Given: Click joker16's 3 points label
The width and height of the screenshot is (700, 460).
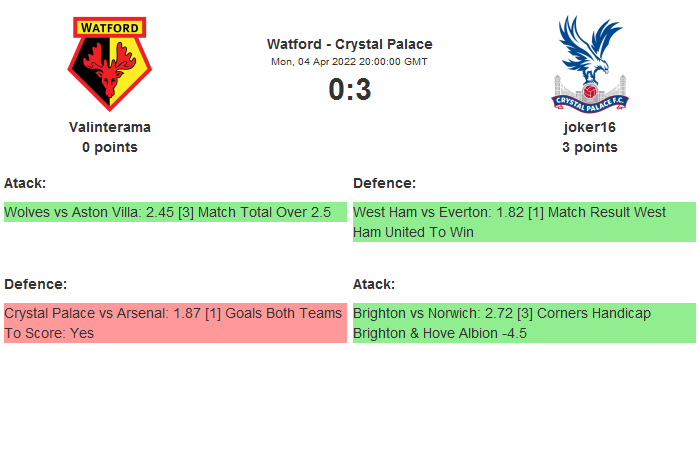Looking at the screenshot, I should (x=589, y=147).
